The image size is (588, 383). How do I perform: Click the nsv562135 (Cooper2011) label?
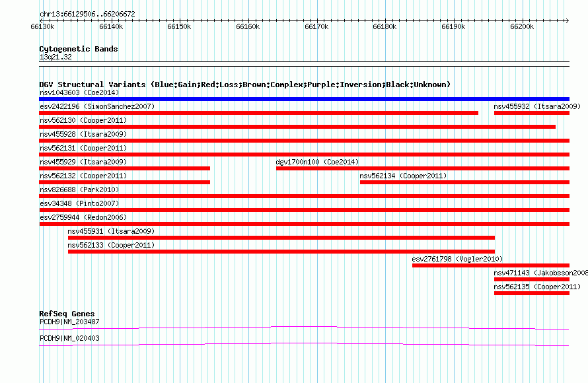[537, 287]
